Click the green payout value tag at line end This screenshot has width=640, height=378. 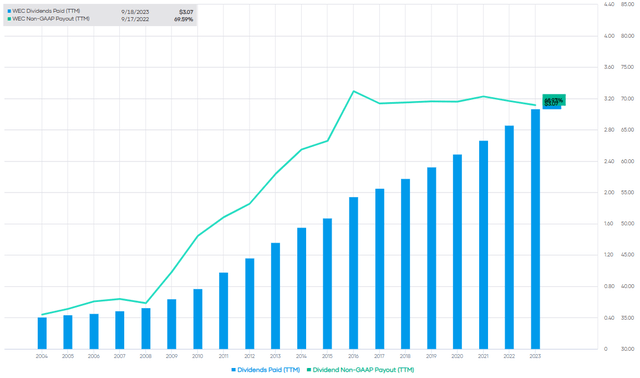(554, 99)
